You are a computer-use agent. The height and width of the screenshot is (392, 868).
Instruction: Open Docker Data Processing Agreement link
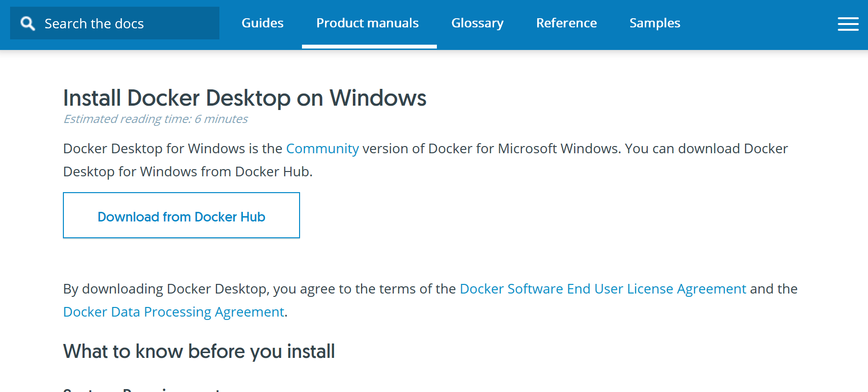click(x=174, y=312)
